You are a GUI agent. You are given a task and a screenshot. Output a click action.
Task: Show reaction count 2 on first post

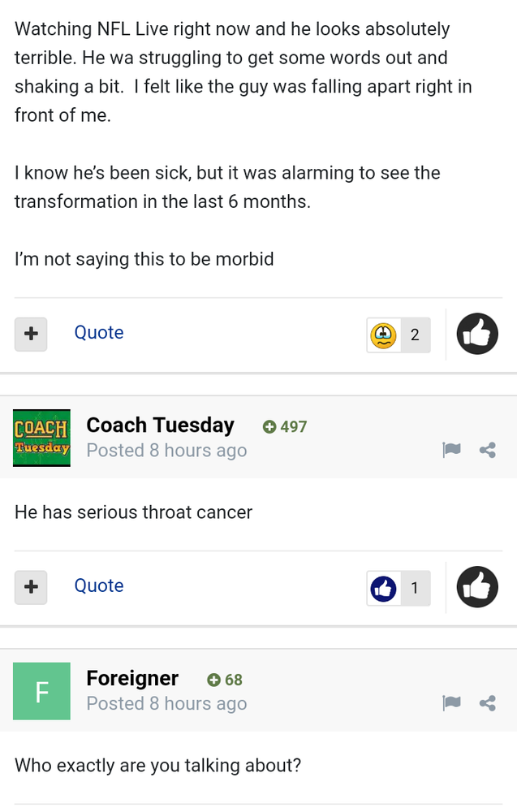415,335
